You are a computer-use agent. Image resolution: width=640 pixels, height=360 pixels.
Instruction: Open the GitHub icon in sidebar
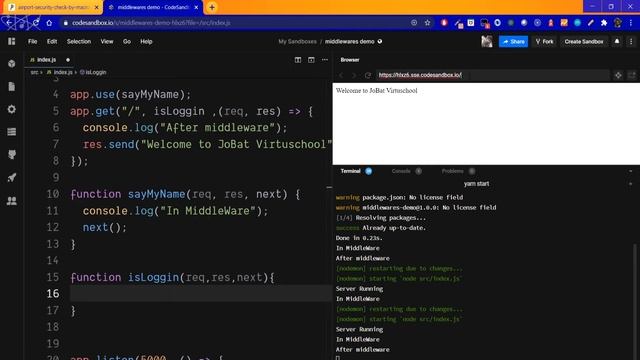click(x=11, y=154)
